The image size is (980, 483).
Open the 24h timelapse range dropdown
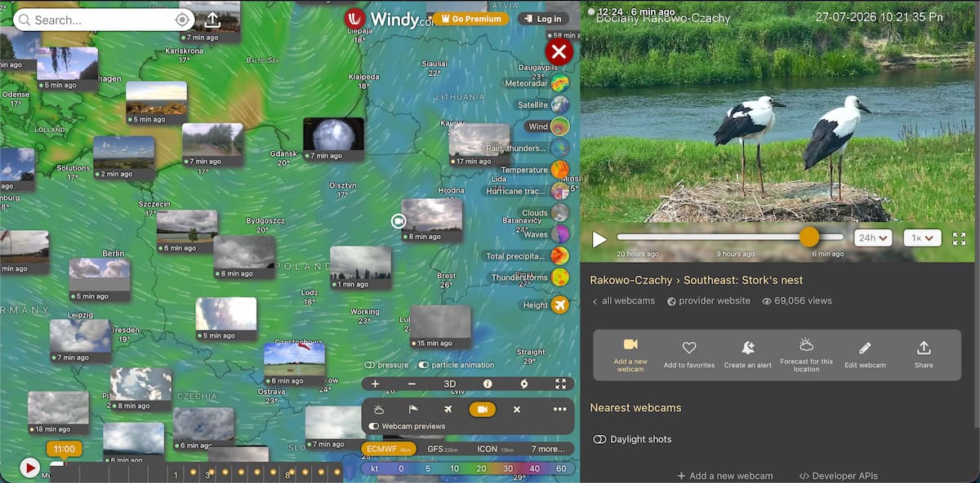click(873, 238)
